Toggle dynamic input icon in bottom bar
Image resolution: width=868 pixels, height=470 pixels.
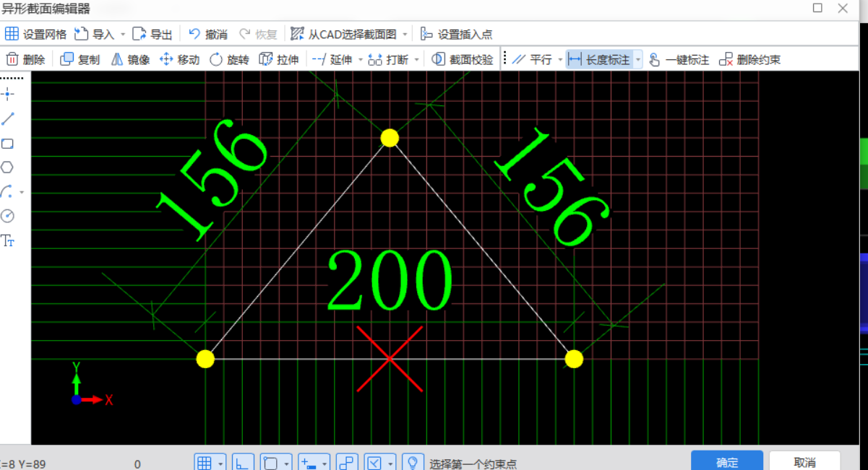(308, 463)
